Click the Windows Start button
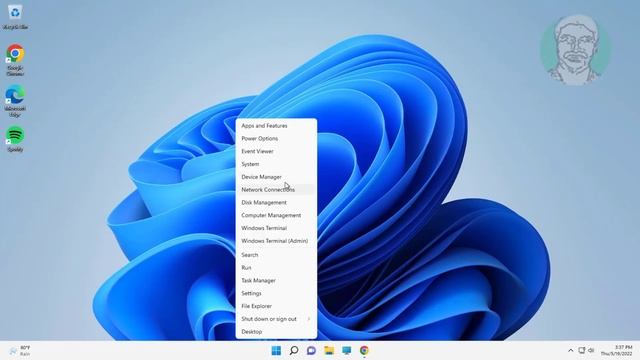640x360 pixels. [276, 350]
